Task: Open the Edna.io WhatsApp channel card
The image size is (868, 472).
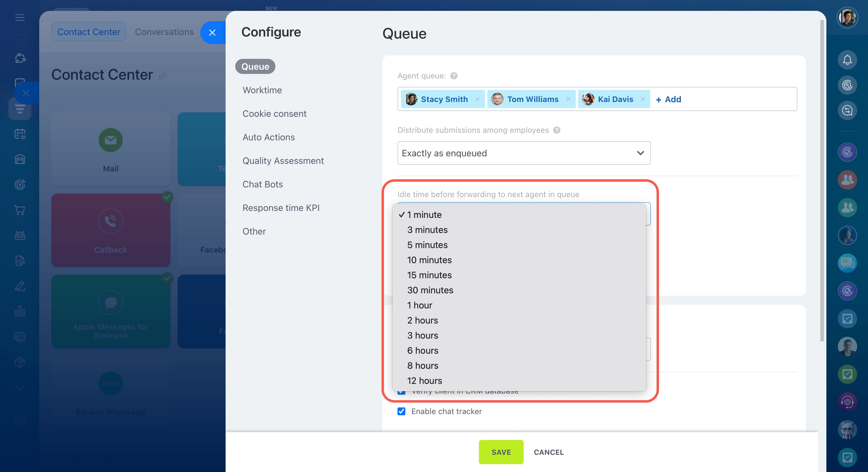Action: (x=110, y=393)
